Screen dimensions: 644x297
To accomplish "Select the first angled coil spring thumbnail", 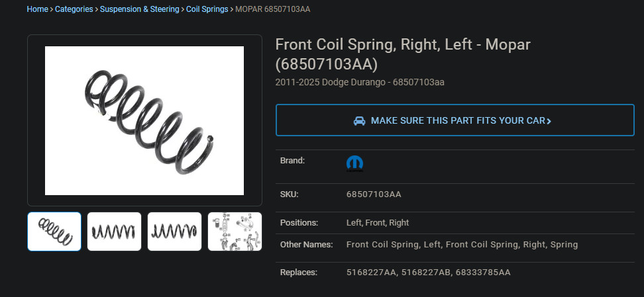I will pos(54,232).
